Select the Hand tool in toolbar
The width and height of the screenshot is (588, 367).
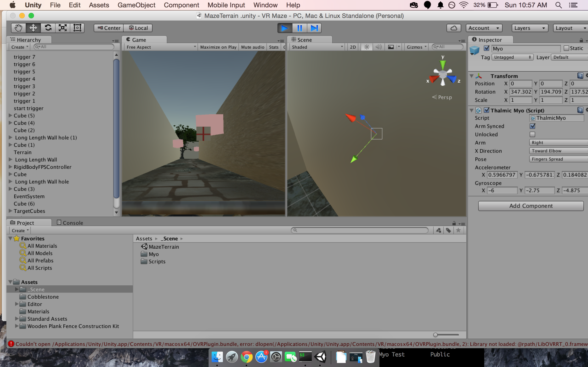click(x=18, y=28)
